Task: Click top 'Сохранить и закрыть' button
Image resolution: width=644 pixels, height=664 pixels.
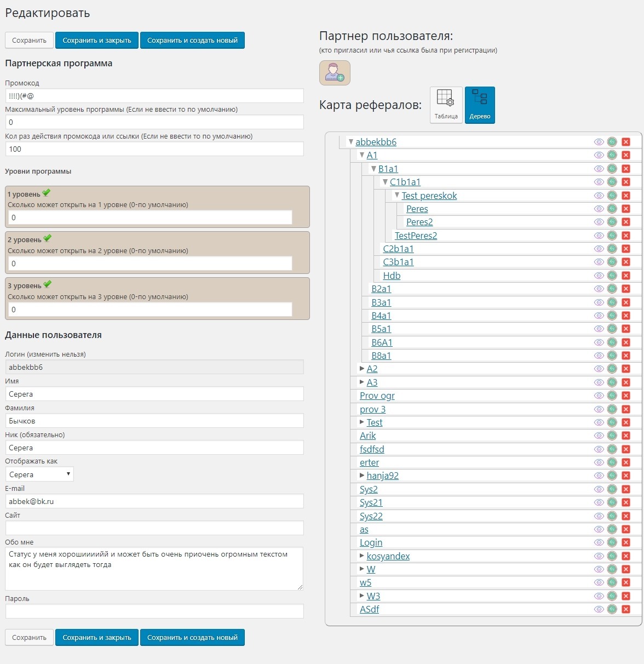Action: 97,40
